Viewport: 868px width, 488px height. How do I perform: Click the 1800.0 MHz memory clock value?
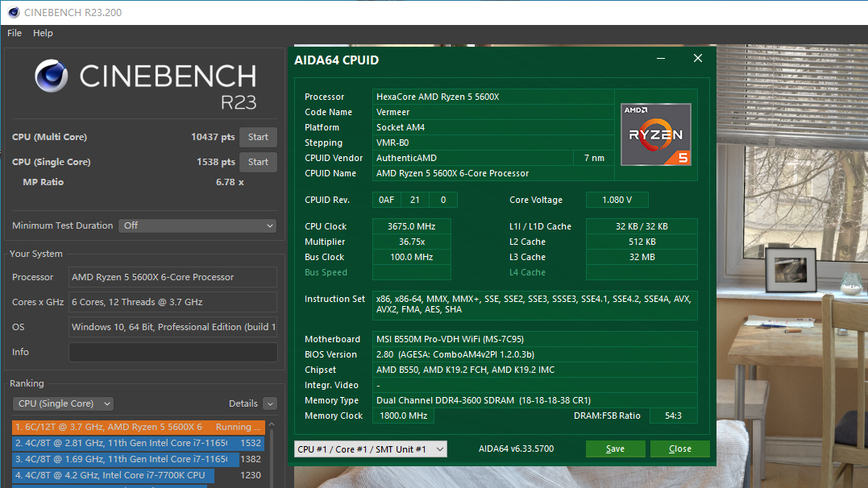click(x=403, y=416)
